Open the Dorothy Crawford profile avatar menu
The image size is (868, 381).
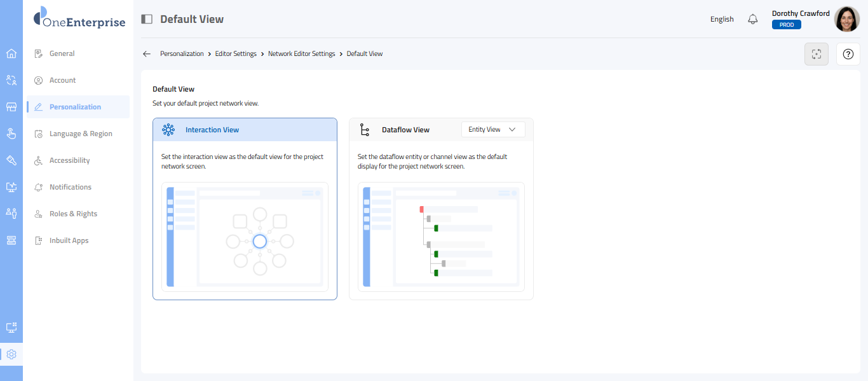(x=846, y=19)
